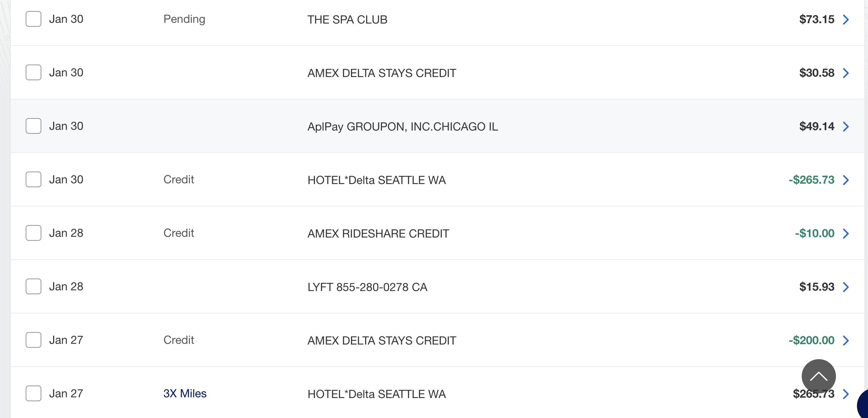Click the -$200.00 credit amount
868x418 pixels.
[811, 340]
